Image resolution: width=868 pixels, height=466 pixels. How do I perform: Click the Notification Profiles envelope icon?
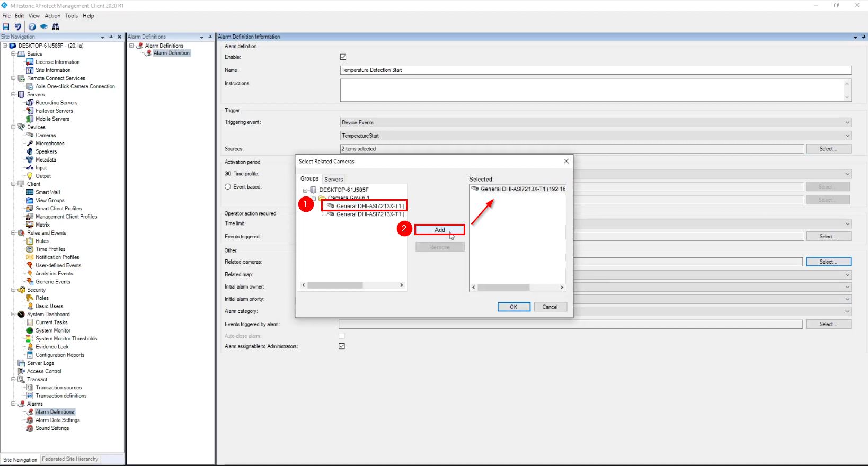click(30, 257)
